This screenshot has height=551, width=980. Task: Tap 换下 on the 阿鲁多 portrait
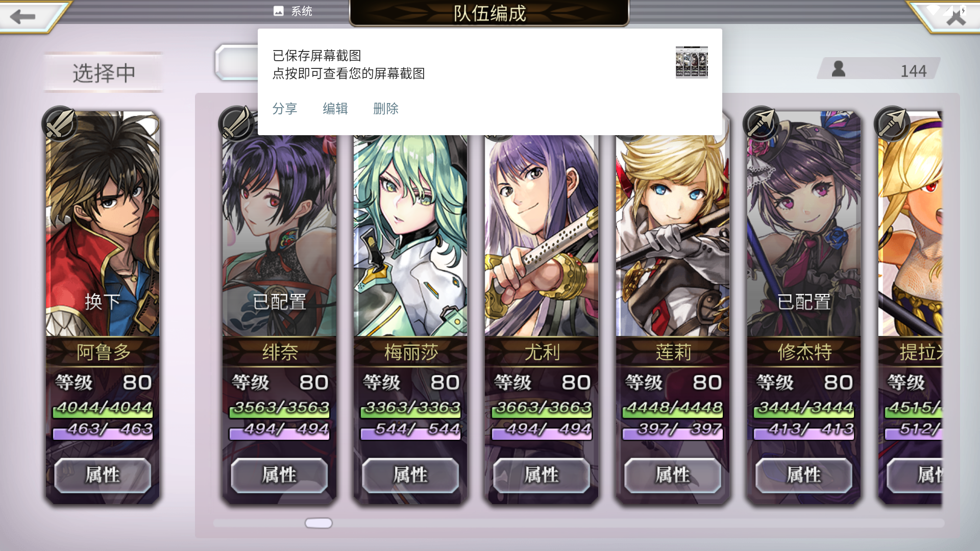103,302
